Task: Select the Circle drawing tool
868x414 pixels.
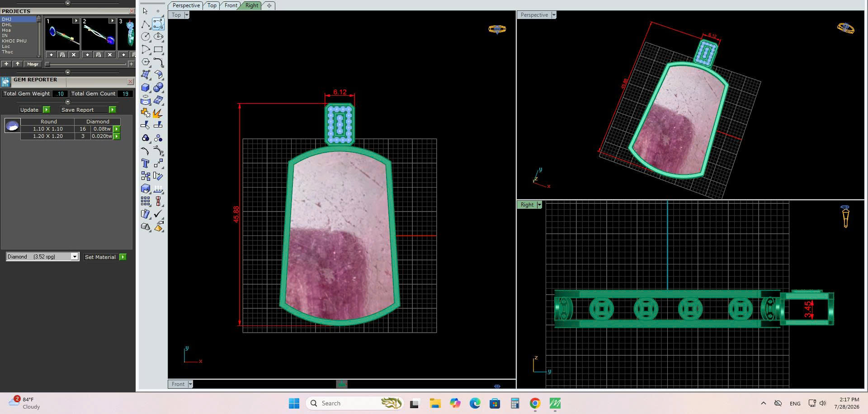Action: tap(146, 37)
